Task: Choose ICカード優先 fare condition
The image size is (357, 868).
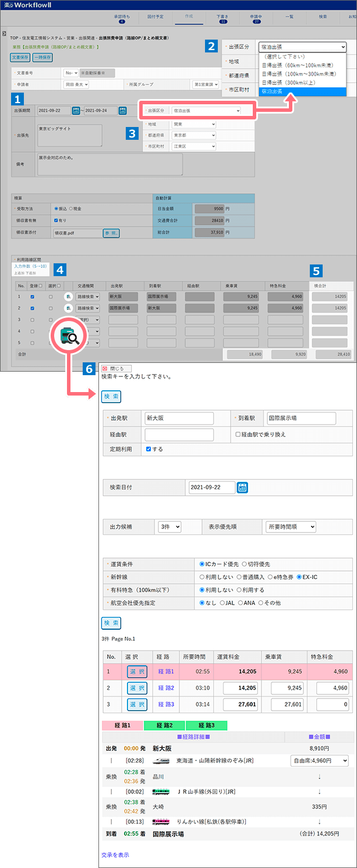Action: (202, 564)
